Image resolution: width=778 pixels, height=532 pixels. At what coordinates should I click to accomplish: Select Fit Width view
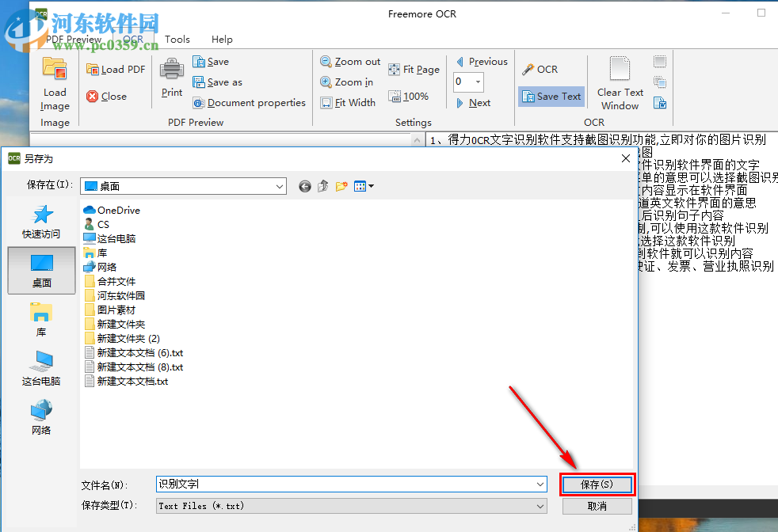tap(348, 103)
